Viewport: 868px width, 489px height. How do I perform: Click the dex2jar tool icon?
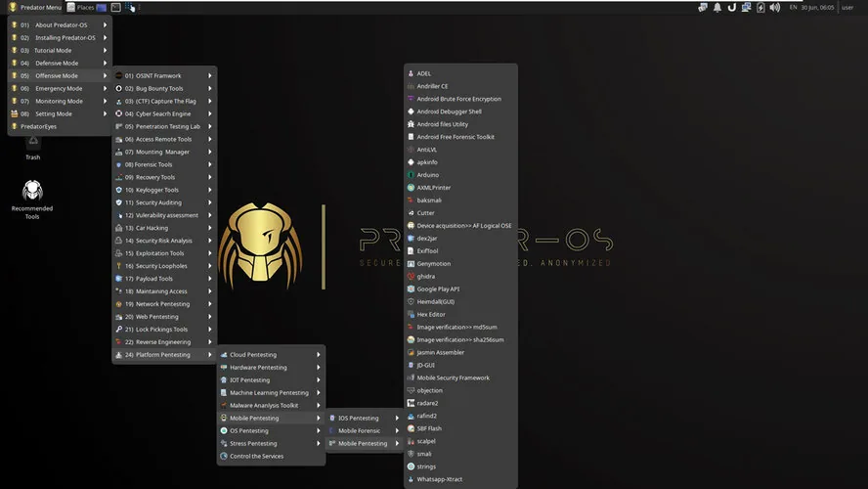coord(411,238)
